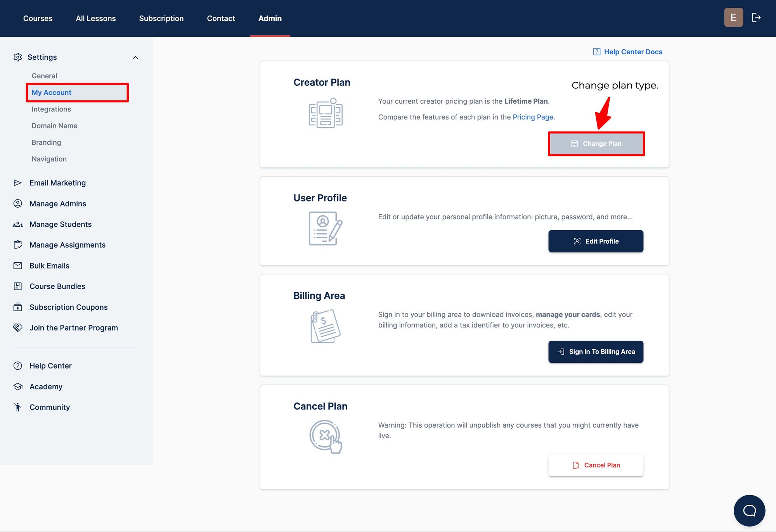Image resolution: width=776 pixels, height=532 pixels.
Task: Click the Subscription Coupons sidebar icon
Action: (18, 307)
